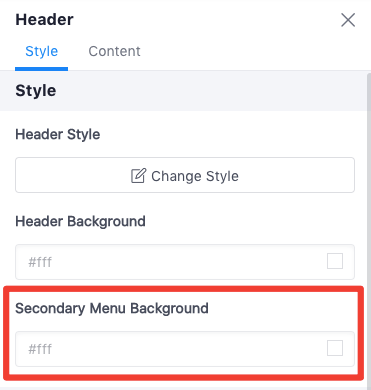Click the Secondary Menu Background label
The image size is (371, 390).
(x=112, y=308)
